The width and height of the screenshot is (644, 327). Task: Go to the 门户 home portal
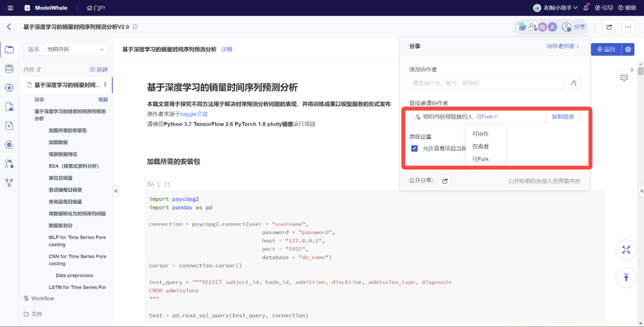coord(96,8)
